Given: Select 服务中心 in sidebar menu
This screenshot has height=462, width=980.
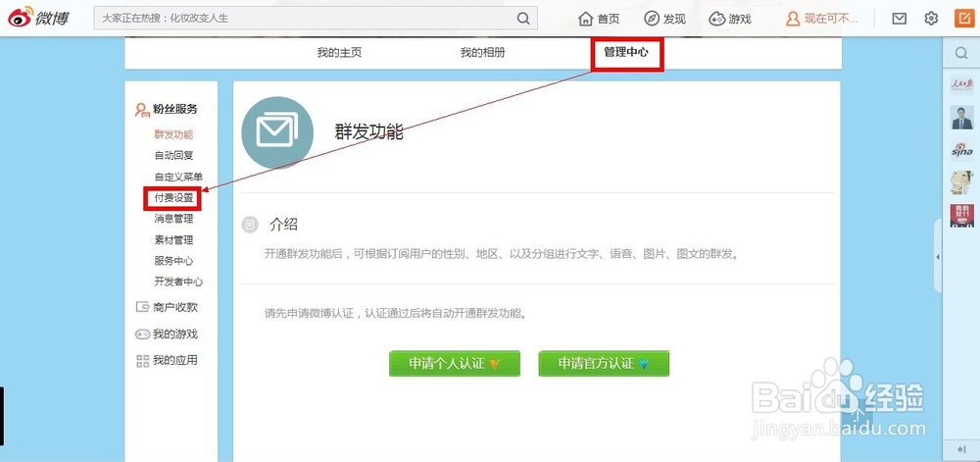Looking at the screenshot, I should (x=173, y=261).
